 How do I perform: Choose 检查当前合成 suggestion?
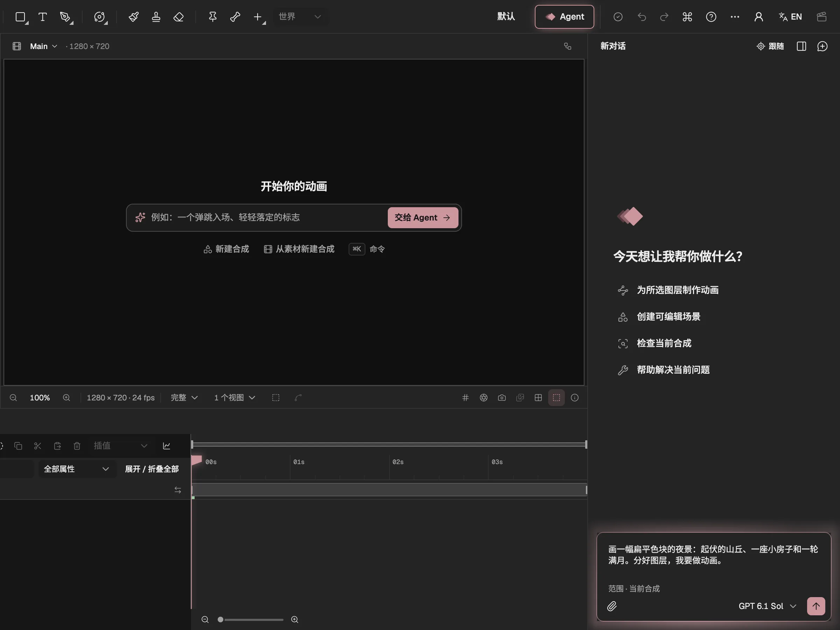tap(655, 343)
